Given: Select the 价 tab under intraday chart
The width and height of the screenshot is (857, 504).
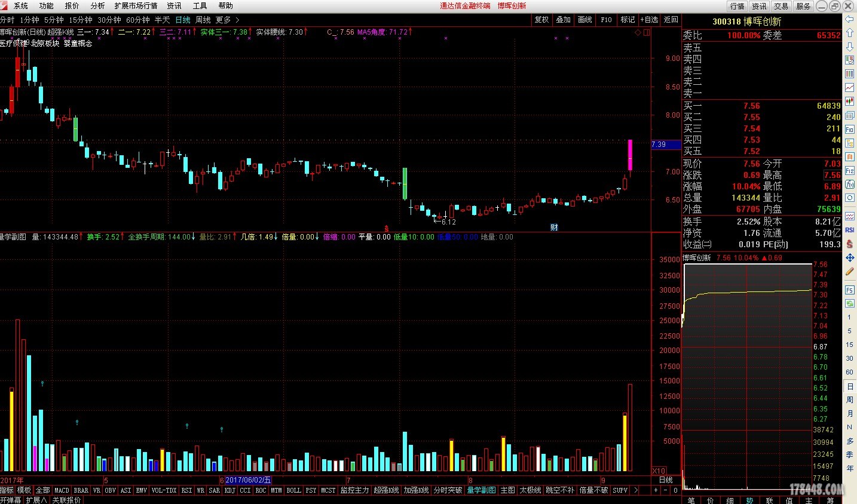Looking at the screenshot, I should [x=711, y=500].
